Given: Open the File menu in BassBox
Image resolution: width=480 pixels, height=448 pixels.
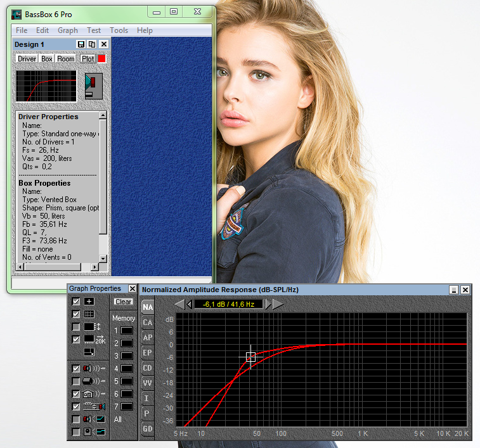Looking at the screenshot, I should pyautogui.click(x=22, y=30).
